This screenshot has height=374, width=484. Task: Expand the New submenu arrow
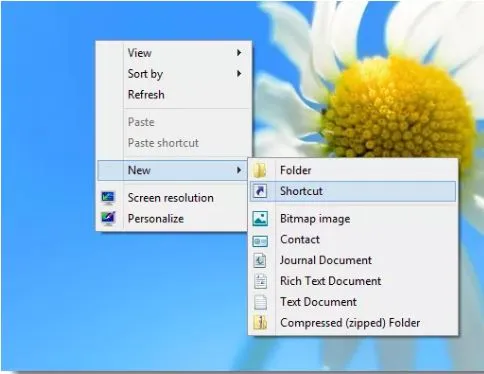point(239,170)
